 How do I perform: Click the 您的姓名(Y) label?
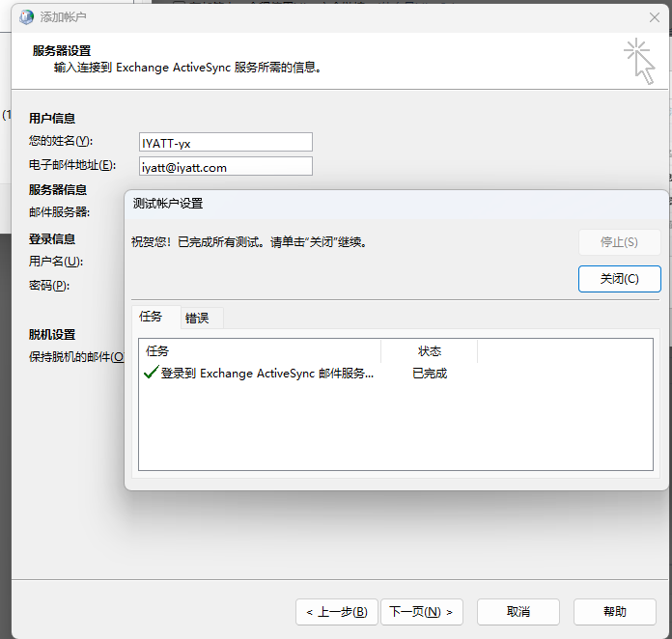click(x=61, y=141)
